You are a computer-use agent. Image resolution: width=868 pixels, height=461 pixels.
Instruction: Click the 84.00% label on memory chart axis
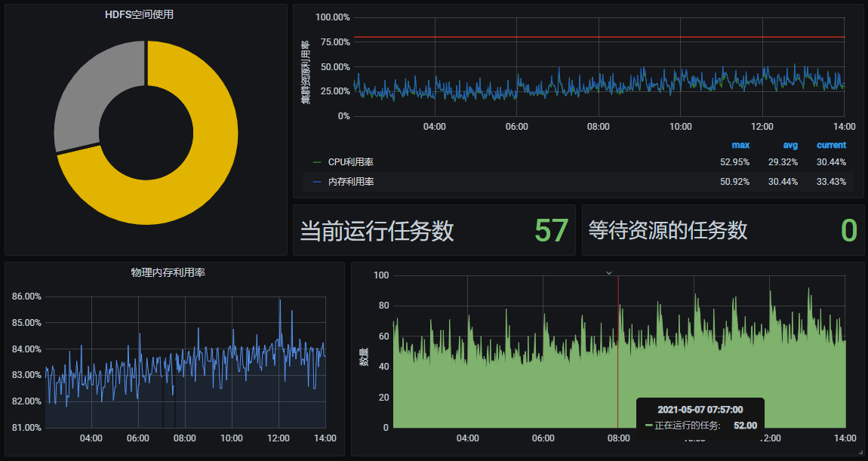pos(26,349)
